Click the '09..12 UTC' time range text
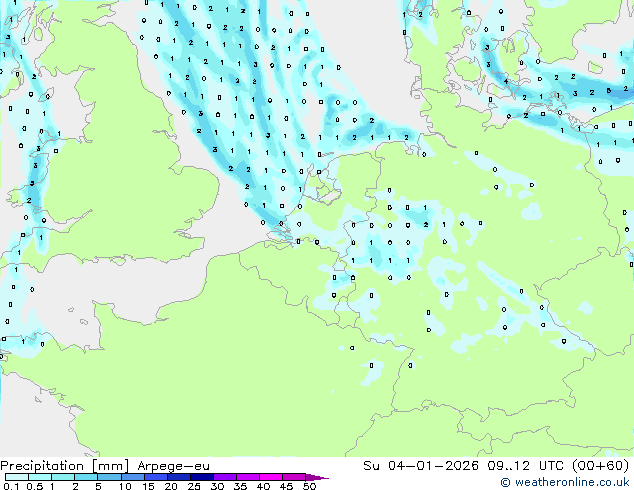 [525, 466]
